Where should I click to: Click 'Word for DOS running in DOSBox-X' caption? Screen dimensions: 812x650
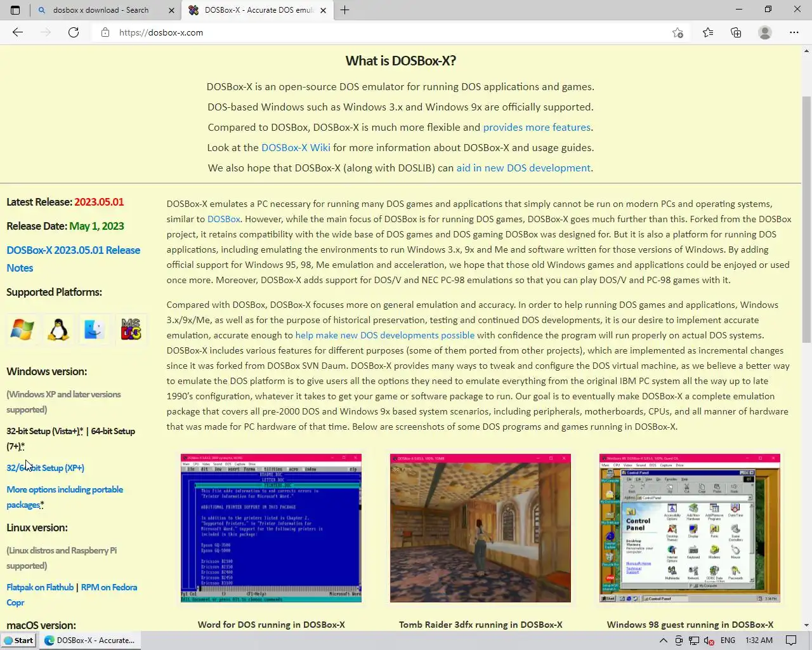click(272, 625)
